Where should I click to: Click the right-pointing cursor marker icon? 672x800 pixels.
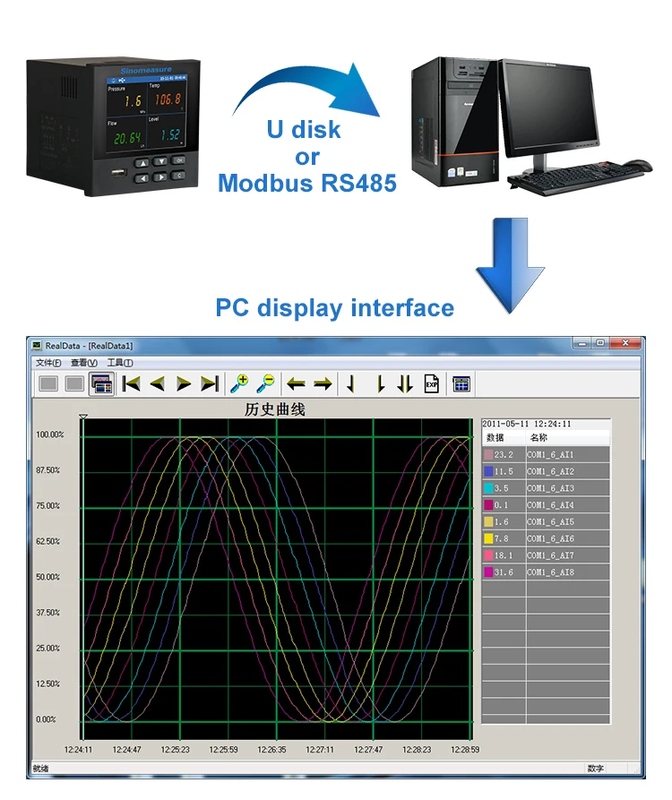380,383
